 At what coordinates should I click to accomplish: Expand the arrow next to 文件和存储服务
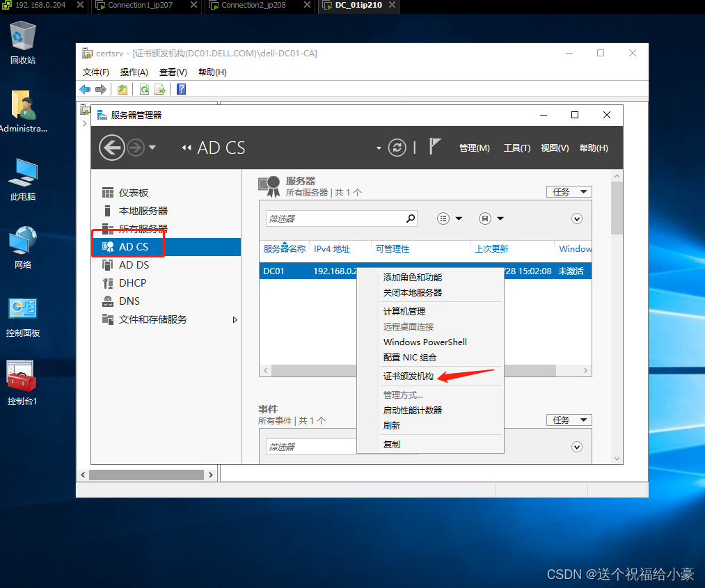pos(235,320)
